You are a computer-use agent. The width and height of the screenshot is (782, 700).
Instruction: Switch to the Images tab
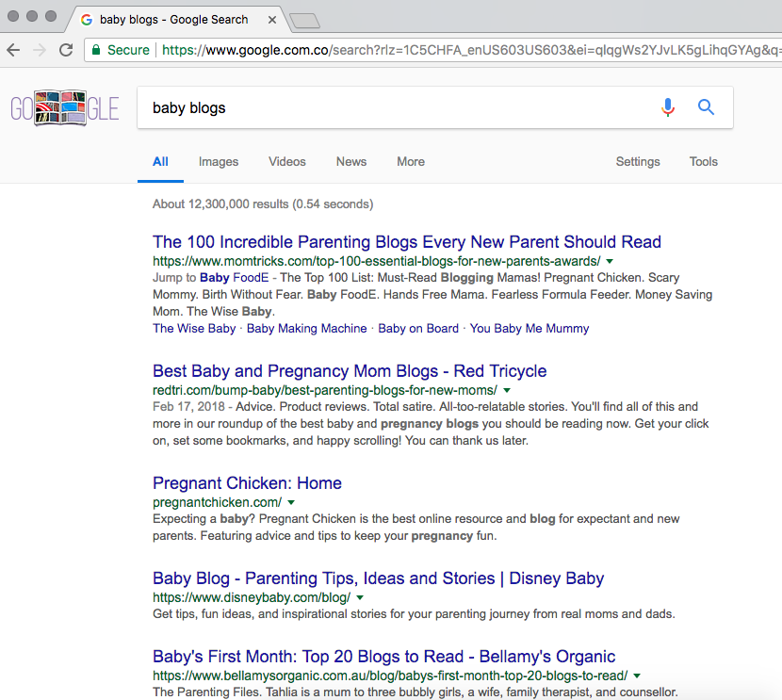(x=219, y=161)
